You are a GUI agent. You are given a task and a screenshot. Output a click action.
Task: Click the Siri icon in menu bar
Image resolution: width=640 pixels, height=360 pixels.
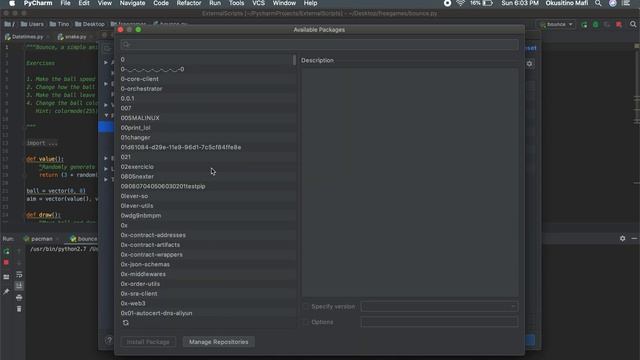pos(613,3)
